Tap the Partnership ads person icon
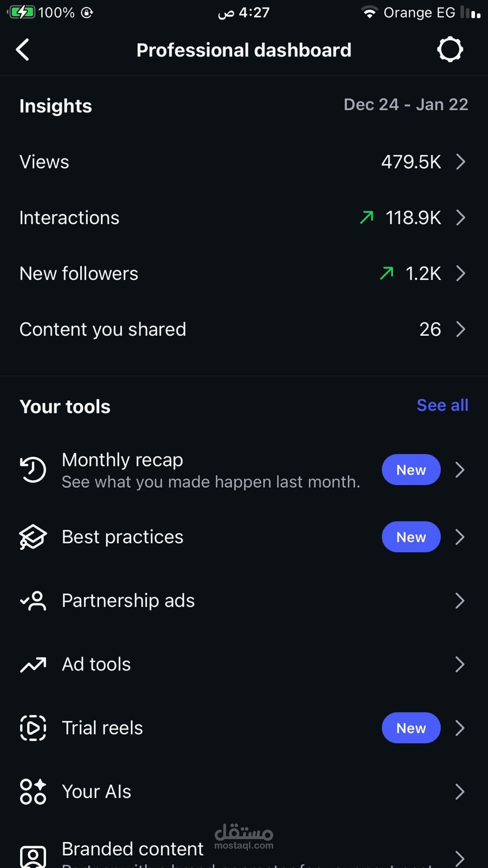 point(33,601)
